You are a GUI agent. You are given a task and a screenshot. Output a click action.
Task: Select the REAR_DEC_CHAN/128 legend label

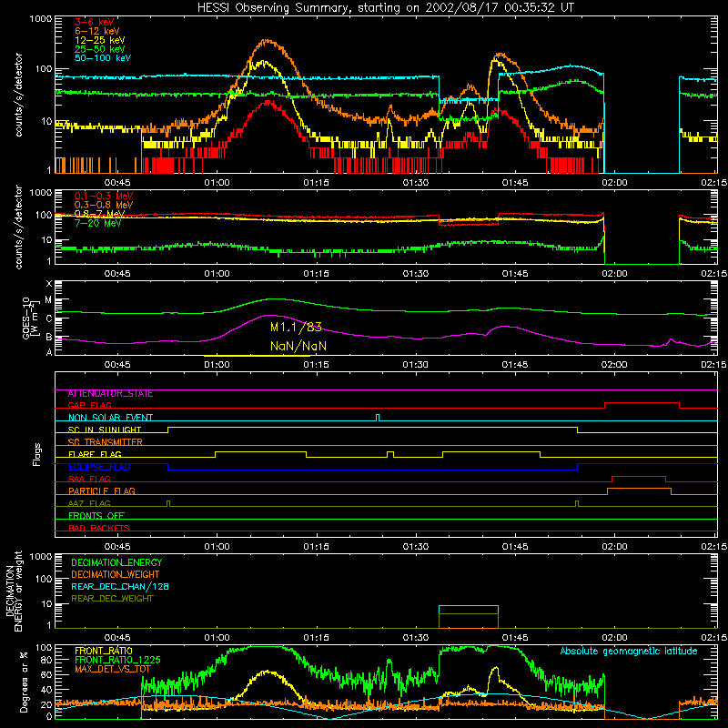pos(120,586)
